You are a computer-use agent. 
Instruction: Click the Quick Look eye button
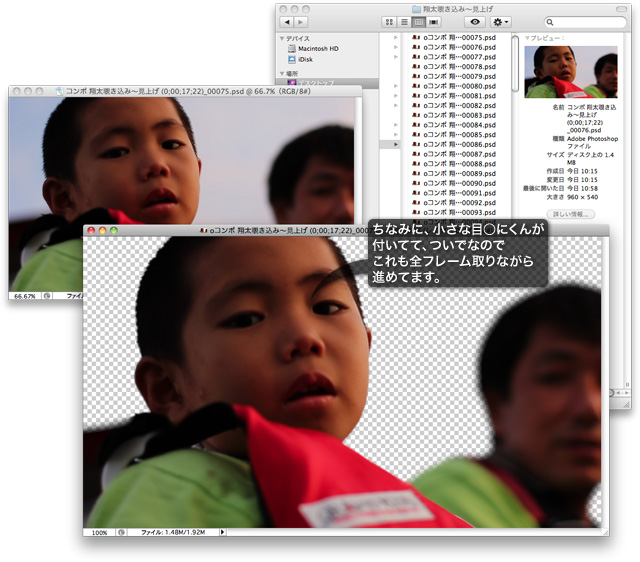pyautogui.click(x=475, y=22)
